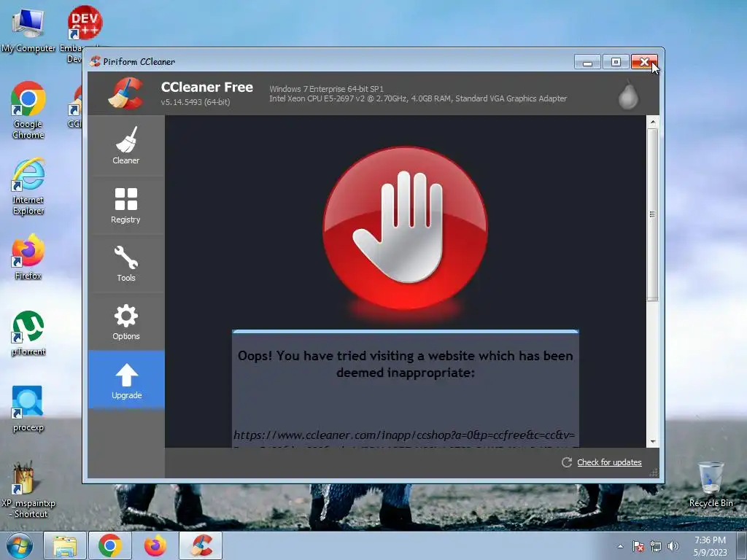Click the volume speaker tray icon

pyautogui.click(x=673, y=546)
